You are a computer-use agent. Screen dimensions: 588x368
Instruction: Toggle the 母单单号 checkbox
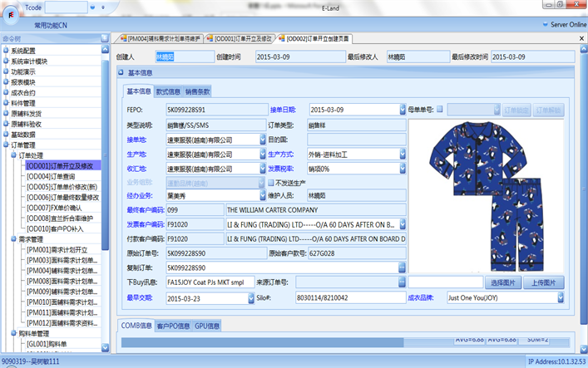(x=439, y=109)
